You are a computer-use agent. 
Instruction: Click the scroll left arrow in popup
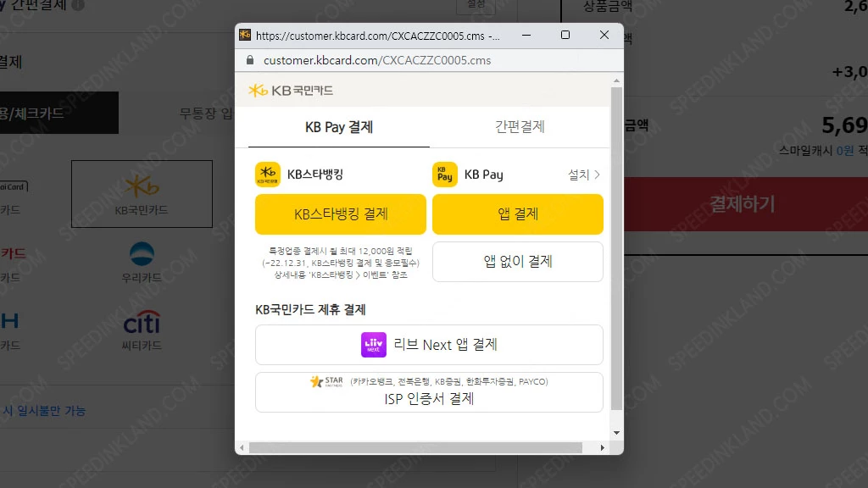tap(242, 447)
